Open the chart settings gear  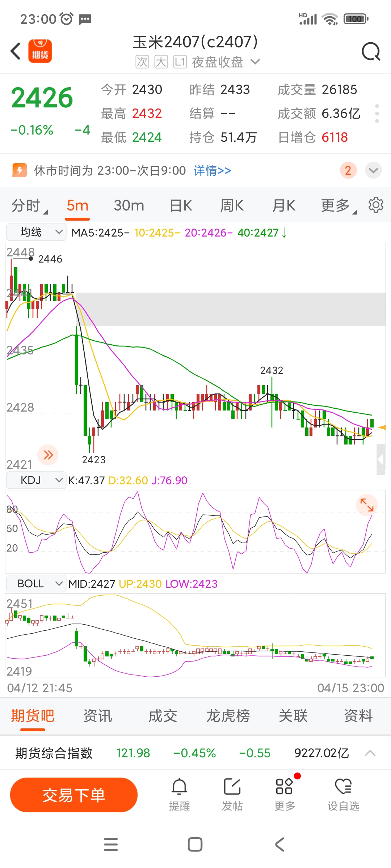(x=376, y=205)
